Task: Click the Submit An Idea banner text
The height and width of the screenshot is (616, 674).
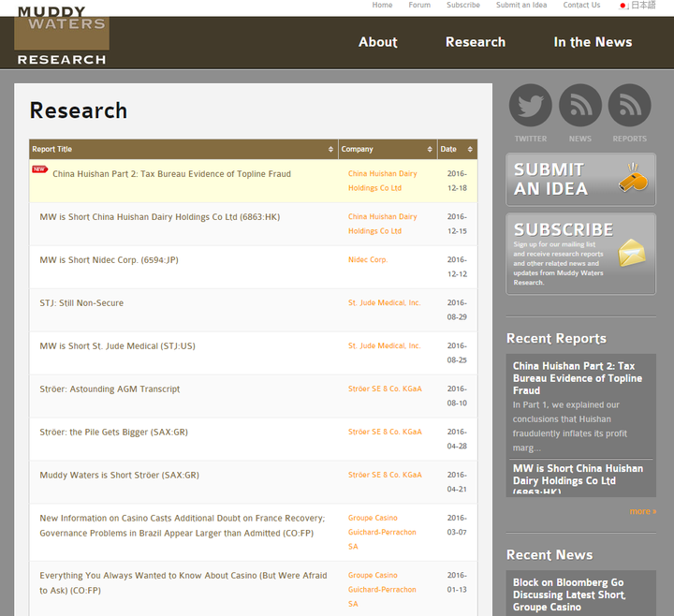Action: pos(550,179)
